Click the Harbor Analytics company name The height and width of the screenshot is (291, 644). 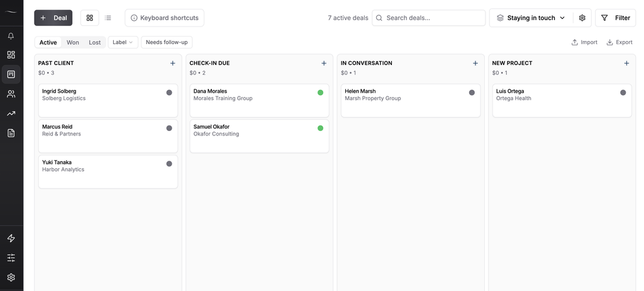tap(63, 169)
